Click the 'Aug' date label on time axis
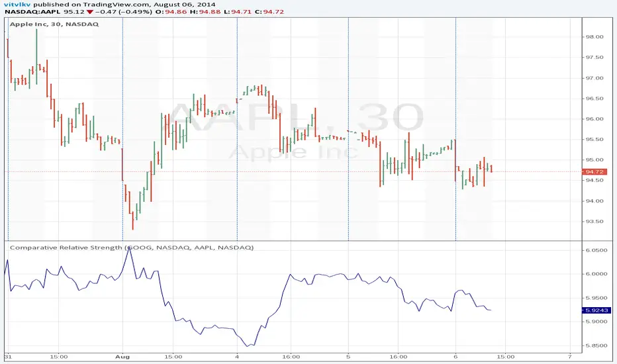 122,357
